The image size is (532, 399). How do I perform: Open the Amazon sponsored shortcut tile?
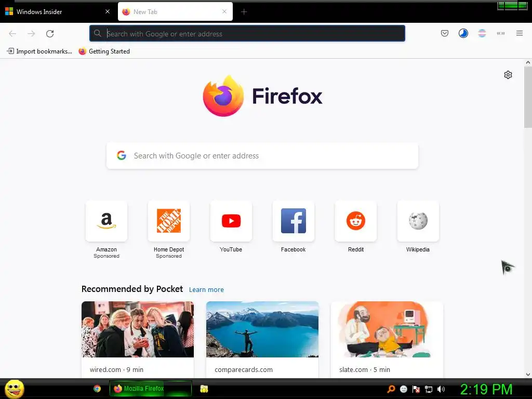pos(106,221)
